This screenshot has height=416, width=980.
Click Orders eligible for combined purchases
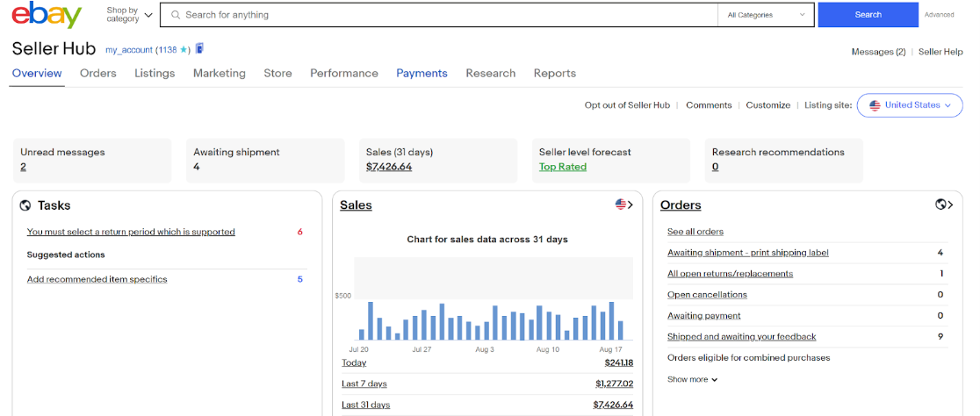pyautogui.click(x=749, y=358)
